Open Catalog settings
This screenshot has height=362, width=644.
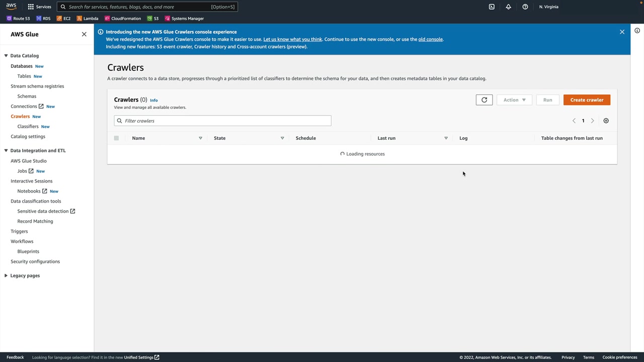coord(28,136)
